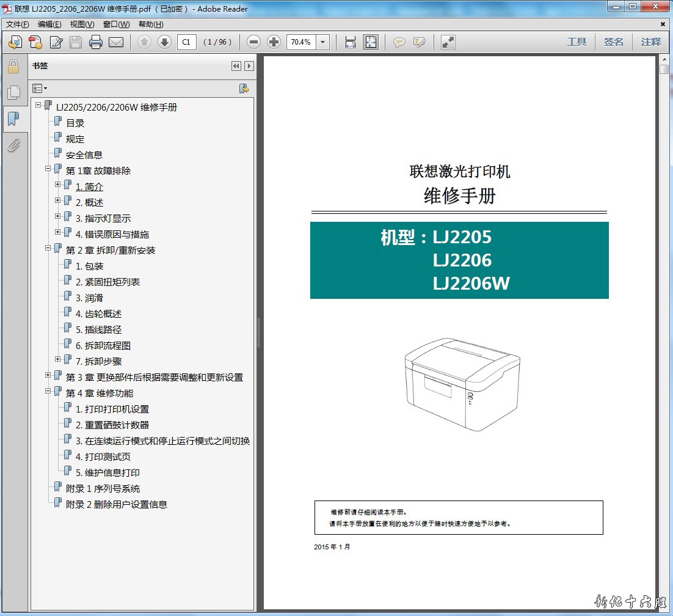Screen dimensions: 673x616
Task: Click the security lock panel icon
Action: (13, 67)
